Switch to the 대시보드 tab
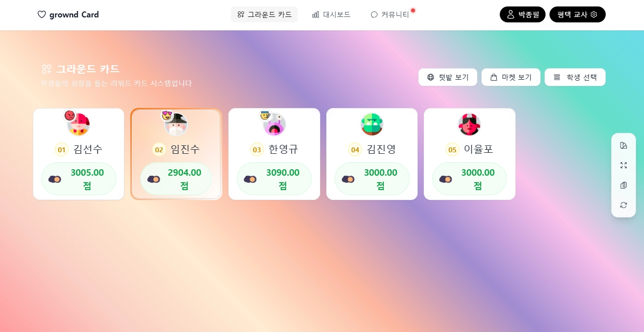Screen dimensions: 644x332 (331, 14)
